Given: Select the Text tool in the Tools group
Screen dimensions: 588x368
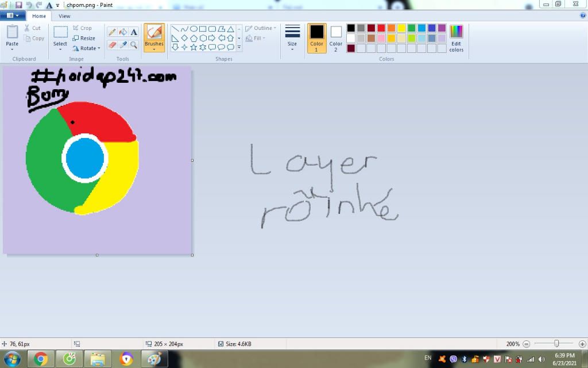Looking at the screenshot, I should coord(134,32).
